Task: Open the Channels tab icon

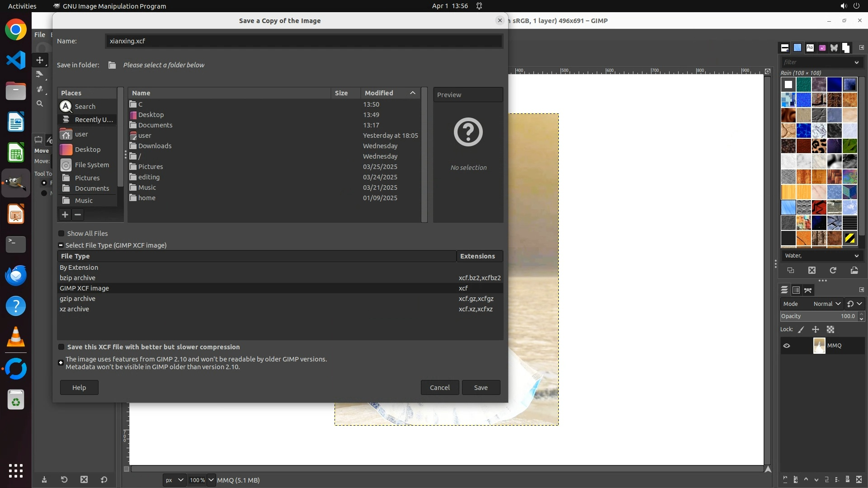Action: pos(796,290)
